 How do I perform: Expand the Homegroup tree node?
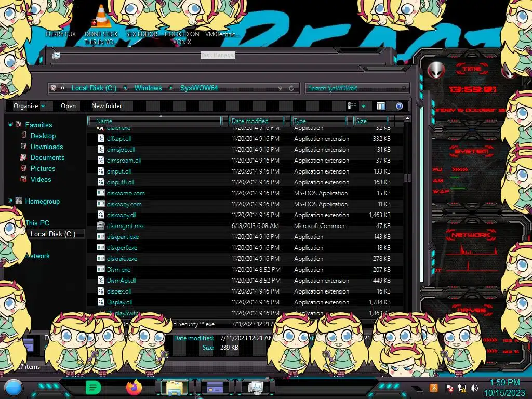pyautogui.click(x=10, y=201)
